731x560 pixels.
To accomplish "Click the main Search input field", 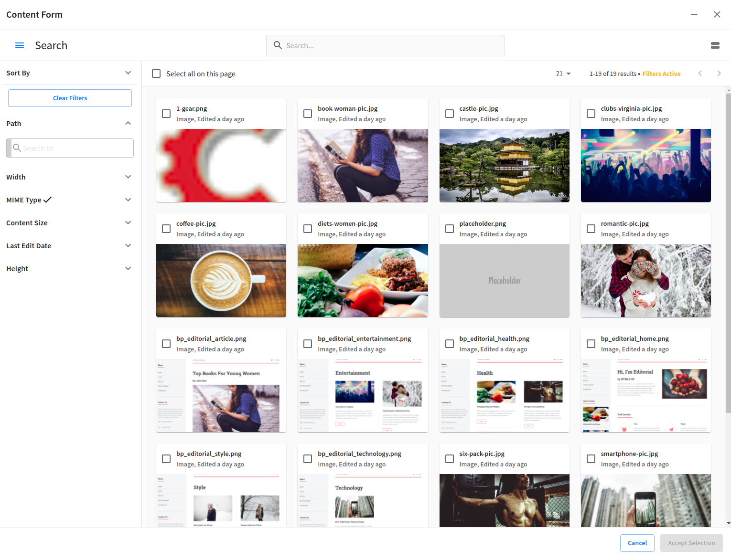I will tap(386, 45).
